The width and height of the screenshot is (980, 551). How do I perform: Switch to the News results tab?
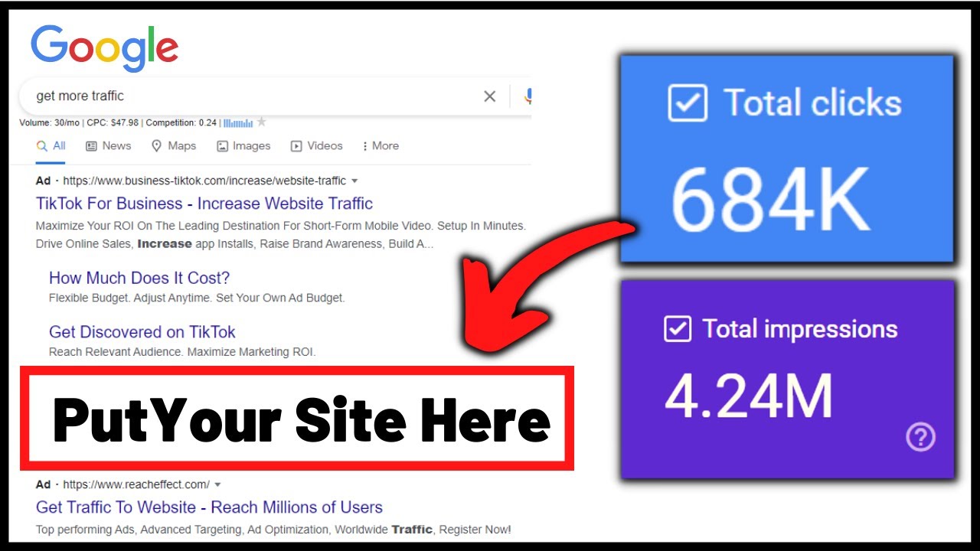point(108,145)
